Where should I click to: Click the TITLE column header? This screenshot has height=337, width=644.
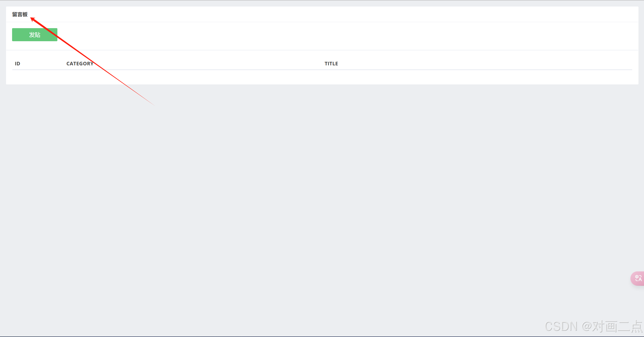[x=331, y=64]
